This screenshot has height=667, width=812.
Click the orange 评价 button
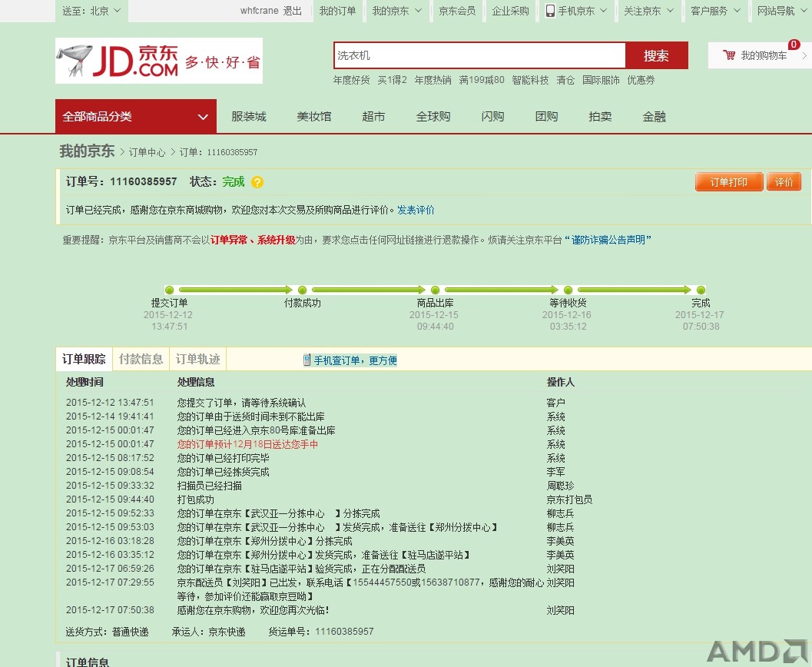pos(784,182)
